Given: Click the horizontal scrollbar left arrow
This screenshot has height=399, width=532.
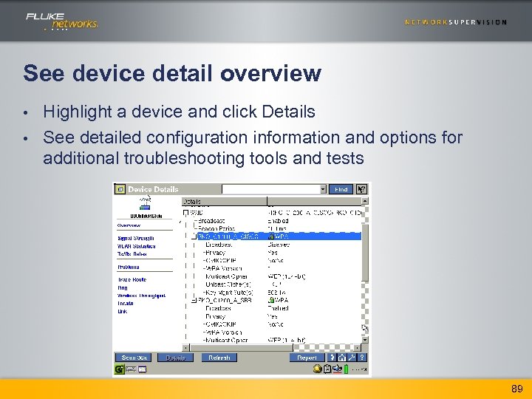Looking at the screenshot, I should tap(185, 348).
